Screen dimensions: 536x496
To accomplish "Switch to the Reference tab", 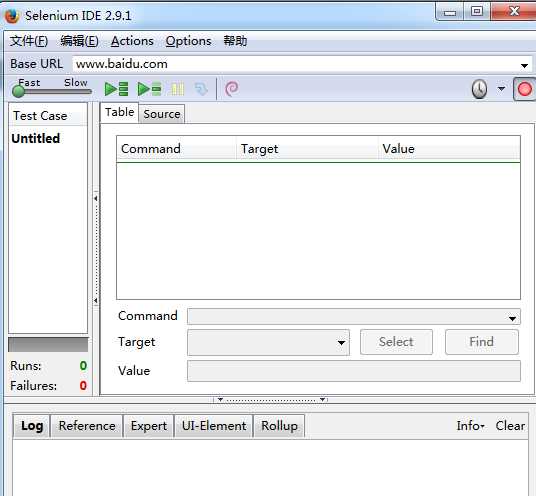I will click(87, 426).
